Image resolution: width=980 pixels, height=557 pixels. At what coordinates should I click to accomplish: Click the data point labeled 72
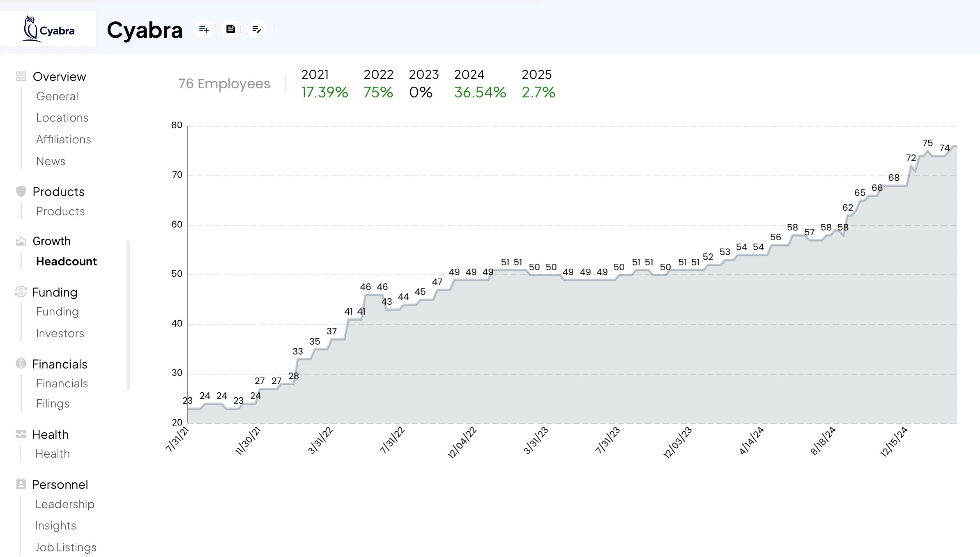tap(911, 158)
